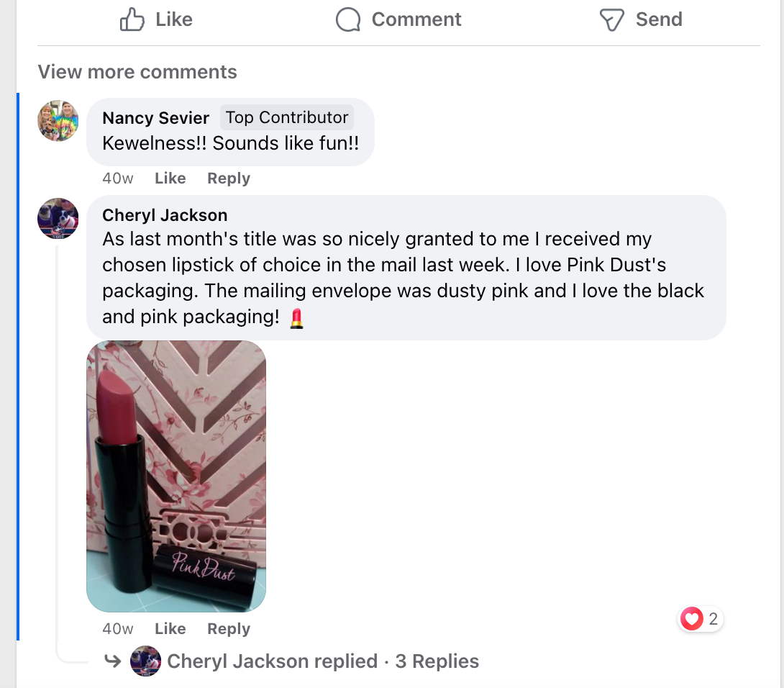Image resolution: width=784 pixels, height=688 pixels.
Task: Click the heart reaction icon on Cheryl's comment
Action: click(691, 619)
